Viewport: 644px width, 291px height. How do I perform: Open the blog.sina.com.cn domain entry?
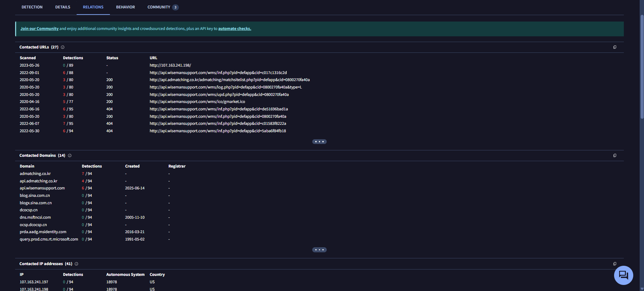click(35, 195)
